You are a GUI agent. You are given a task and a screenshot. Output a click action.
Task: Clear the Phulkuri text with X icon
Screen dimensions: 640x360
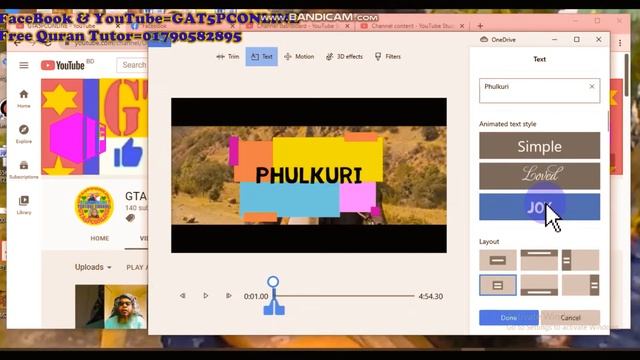point(592,87)
